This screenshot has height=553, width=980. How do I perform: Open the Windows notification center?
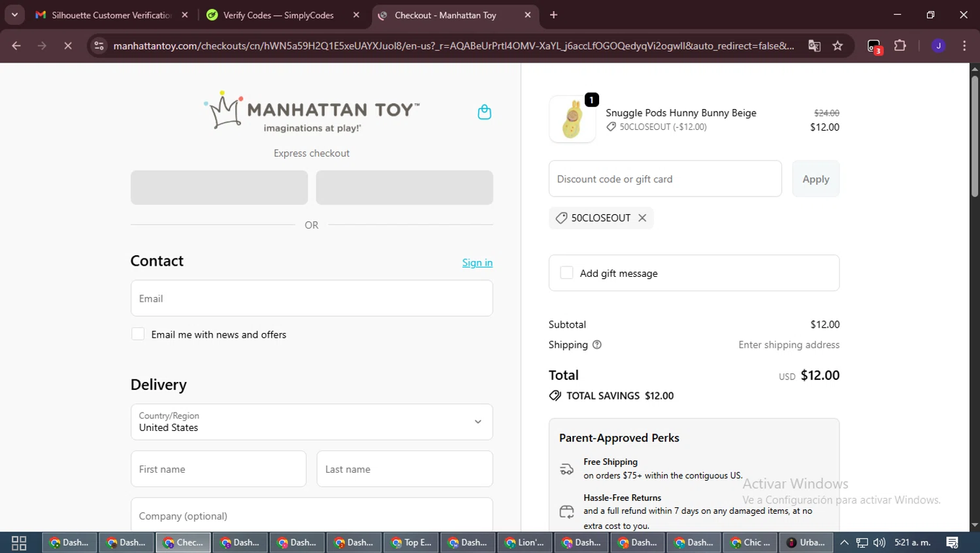pyautogui.click(x=953, y=543)
